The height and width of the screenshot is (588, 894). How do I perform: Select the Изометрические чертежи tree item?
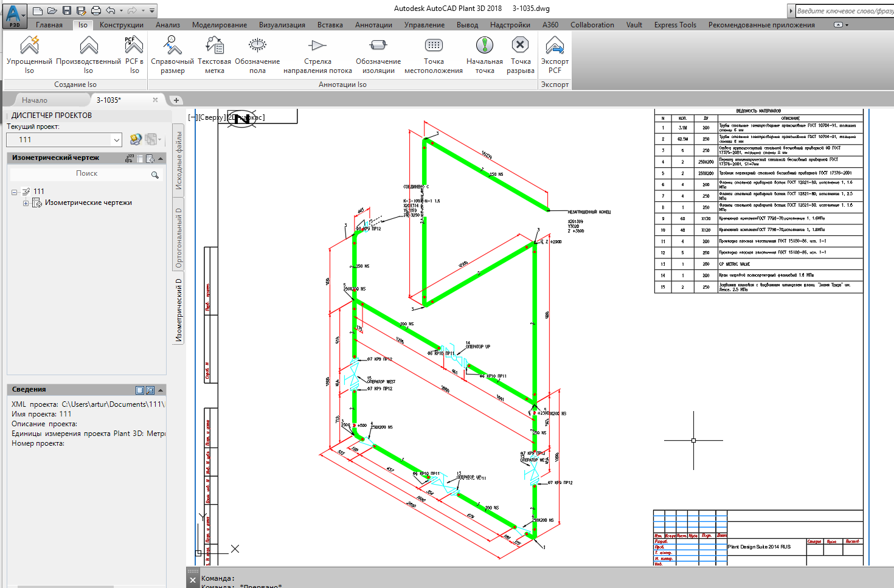(88, 203)
